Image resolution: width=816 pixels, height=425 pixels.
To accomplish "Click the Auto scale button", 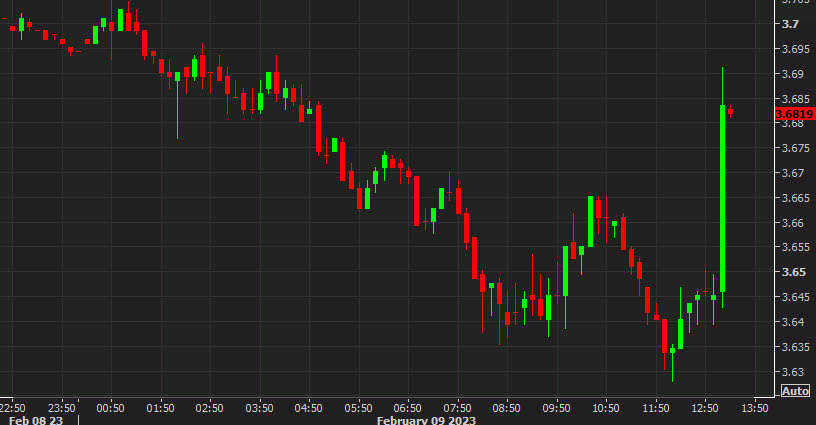I will click(794, 391).
